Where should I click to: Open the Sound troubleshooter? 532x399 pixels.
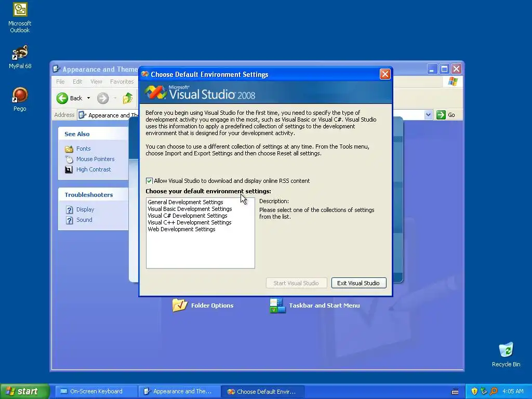click(84, 220)
